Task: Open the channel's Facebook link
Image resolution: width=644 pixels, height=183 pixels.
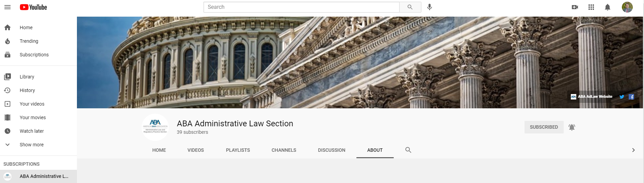Action: point(631,97)
